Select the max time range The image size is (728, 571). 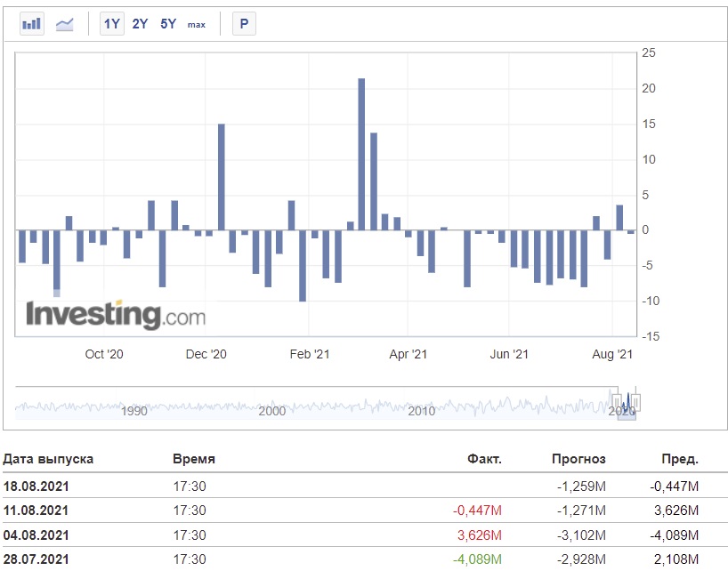pyautogui.click(x=197, y=25)
